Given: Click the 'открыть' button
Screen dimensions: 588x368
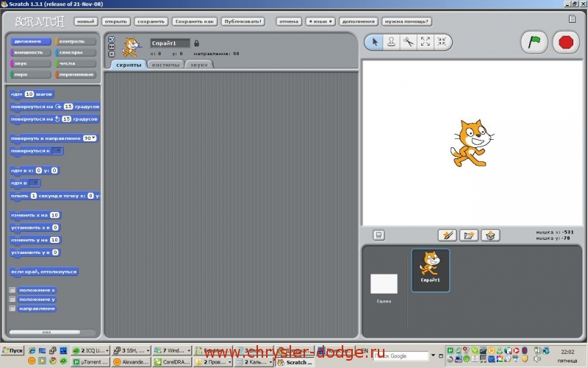Looking at the screenshot, I should [116, 21].
